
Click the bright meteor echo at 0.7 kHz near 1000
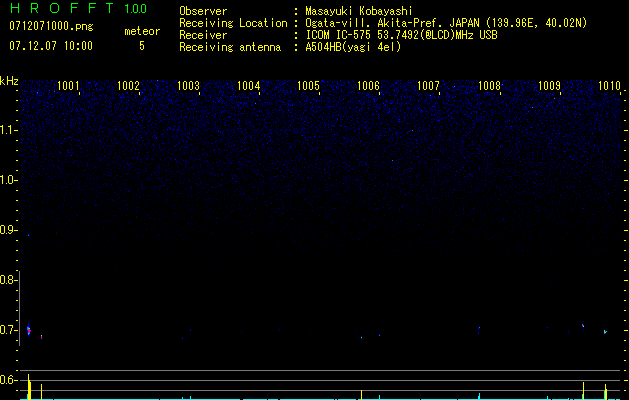tap(28, 330)
